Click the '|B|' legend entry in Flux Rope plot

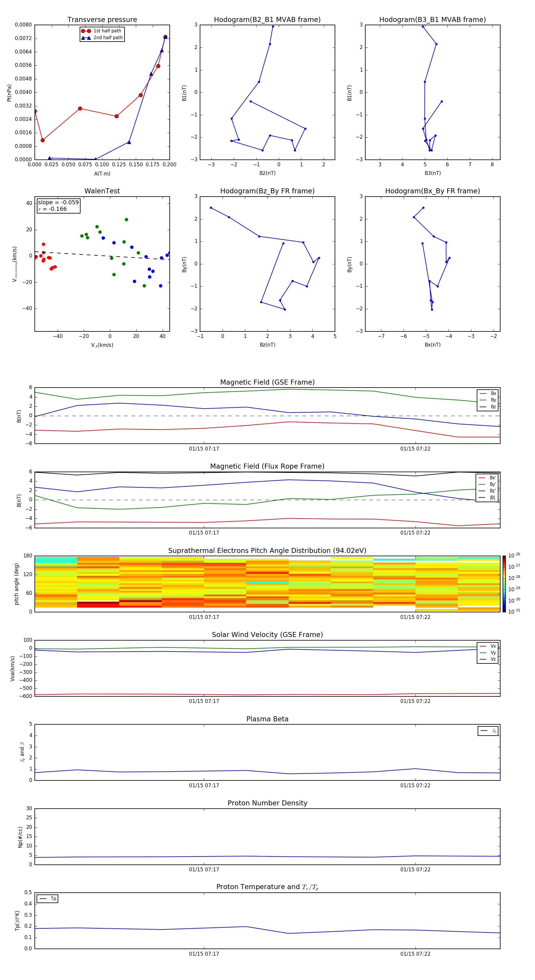[487, 498]
